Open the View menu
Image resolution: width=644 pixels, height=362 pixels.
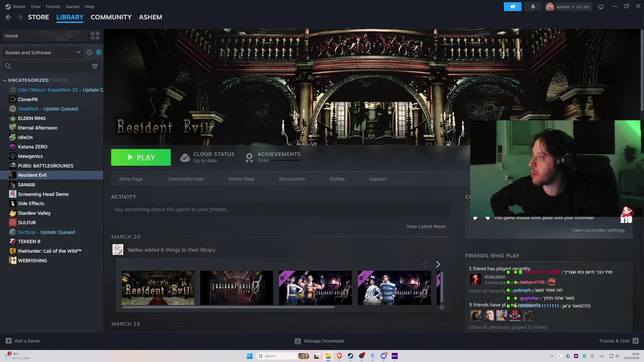pos(35,7)
